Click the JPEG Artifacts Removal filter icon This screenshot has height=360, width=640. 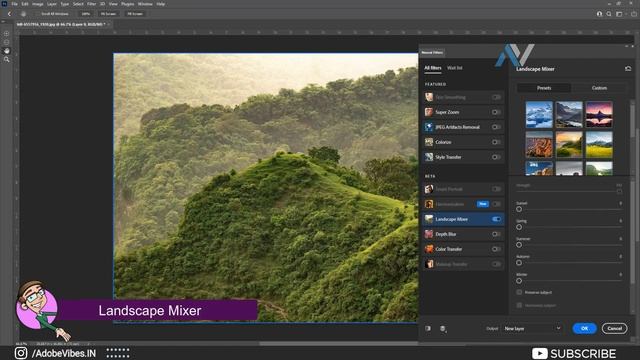[429, 127]
